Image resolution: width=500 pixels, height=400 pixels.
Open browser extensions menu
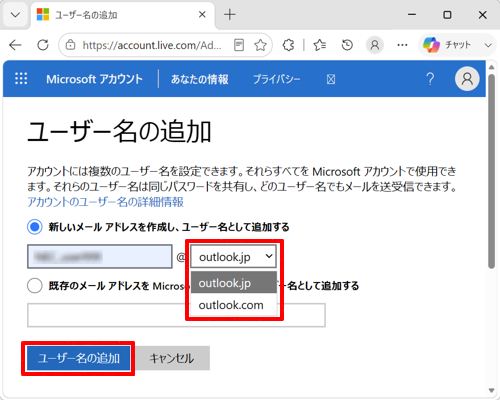pos(288,45)
